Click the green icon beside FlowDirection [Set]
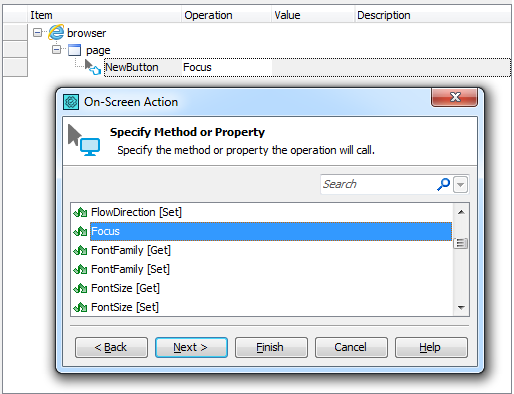Screen dimensions: 514x394 (80, 212)
